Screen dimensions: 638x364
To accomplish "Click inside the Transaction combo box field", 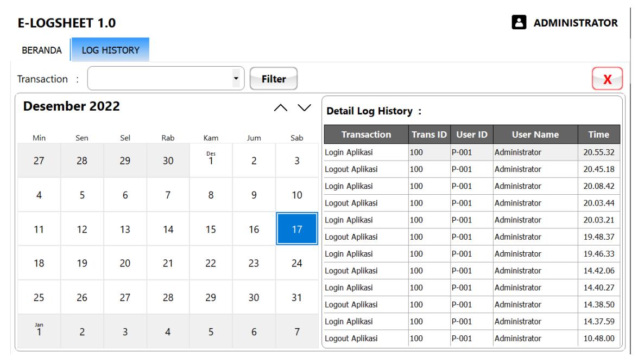I will [166, 78].
